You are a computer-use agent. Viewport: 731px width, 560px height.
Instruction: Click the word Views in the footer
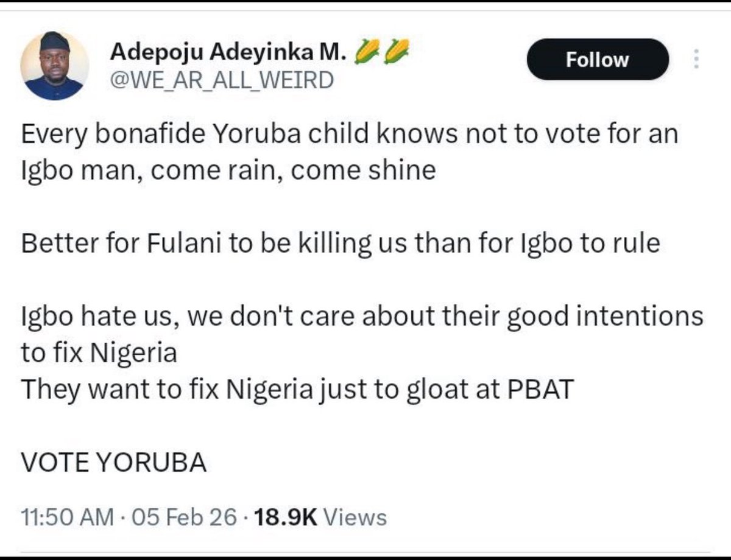click(x=354, y=517)
